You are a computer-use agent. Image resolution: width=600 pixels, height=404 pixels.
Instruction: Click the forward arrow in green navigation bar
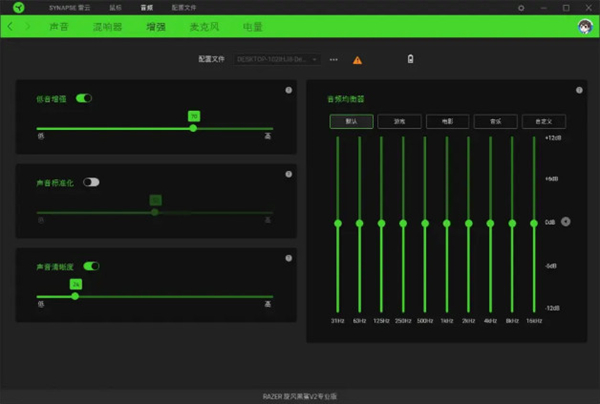tap(26, 27)
